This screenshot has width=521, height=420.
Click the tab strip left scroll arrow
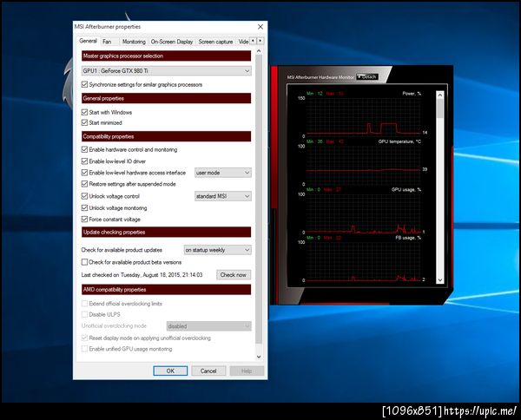tap(254, 41)
